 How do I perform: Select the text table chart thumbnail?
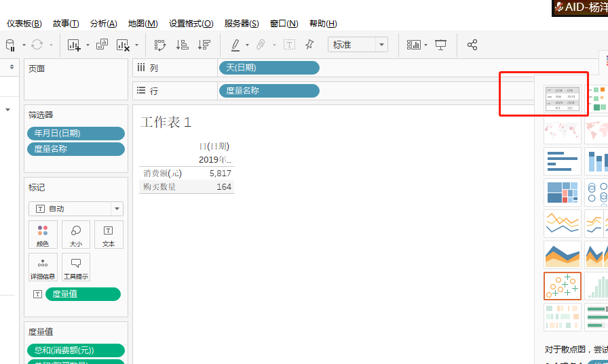click(563, 99)
